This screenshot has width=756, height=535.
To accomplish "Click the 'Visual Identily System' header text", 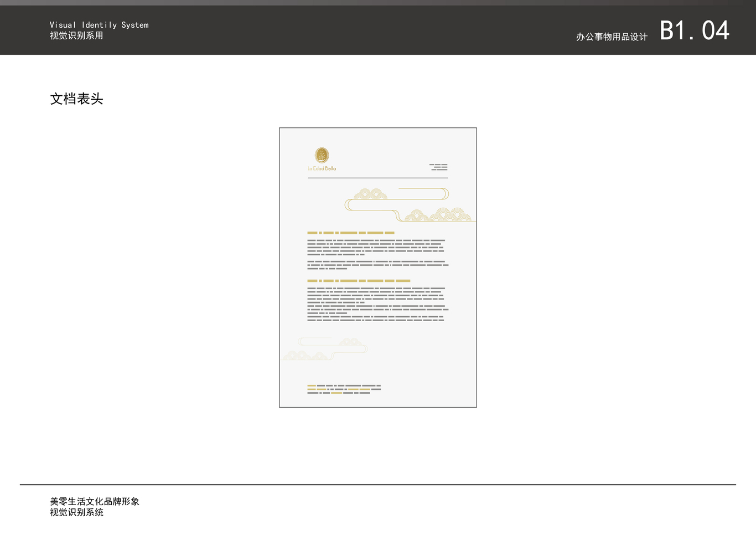I will coord(99,25).
